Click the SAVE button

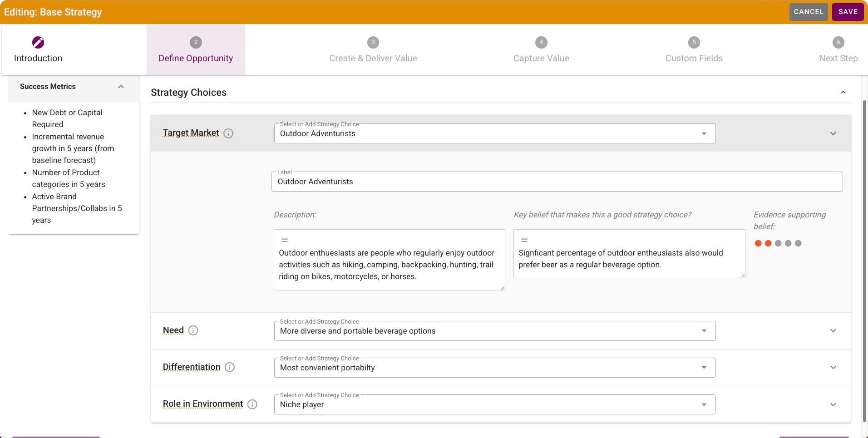tap(848, 12)
